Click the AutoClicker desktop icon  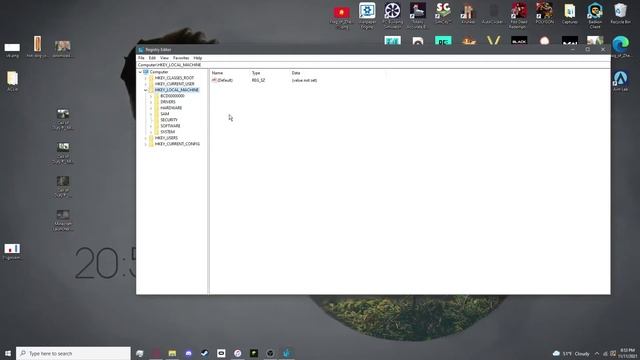click(x=493, y=13)
